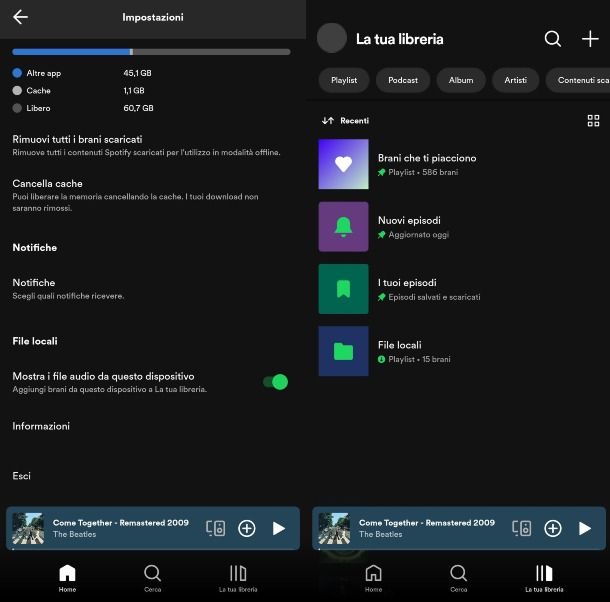This screenshot has width=610, height=602.
Task: Open Informazioni settings entry
Action: [41, 426]
